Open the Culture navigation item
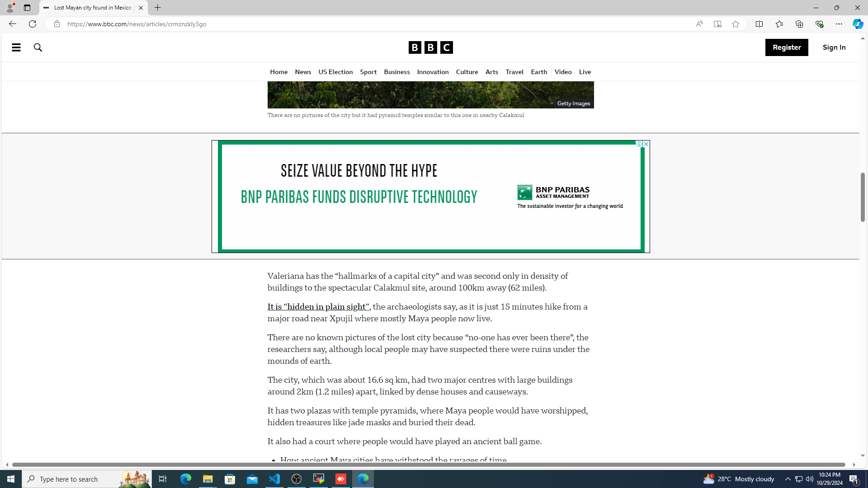Viewport: 868px width, 488px height. pyautogui.click(x=467, y=72)
